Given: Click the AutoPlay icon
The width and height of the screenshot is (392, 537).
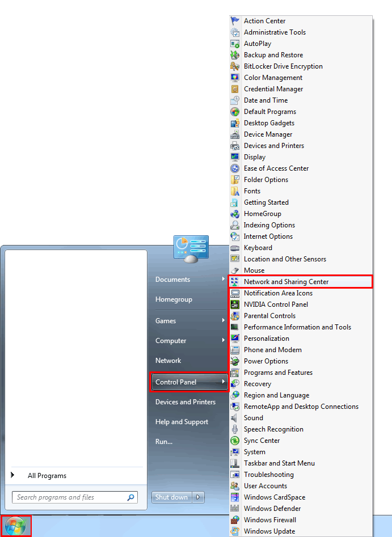Looking at the screenshot, I should 235,44.
